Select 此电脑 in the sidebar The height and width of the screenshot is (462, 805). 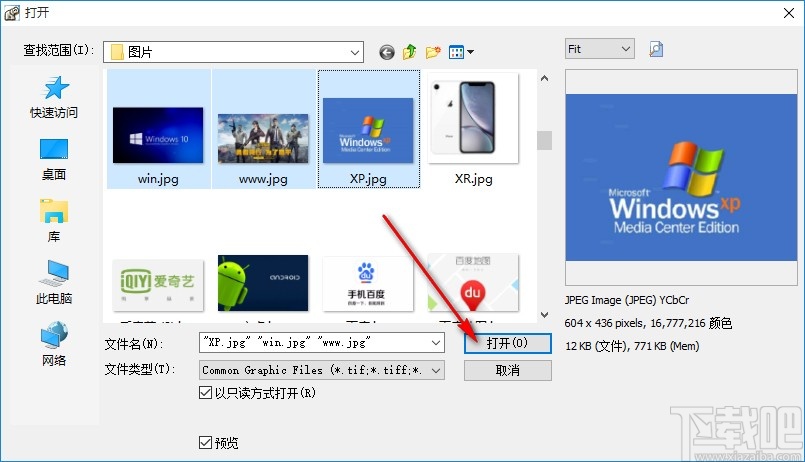coord(54,283)
